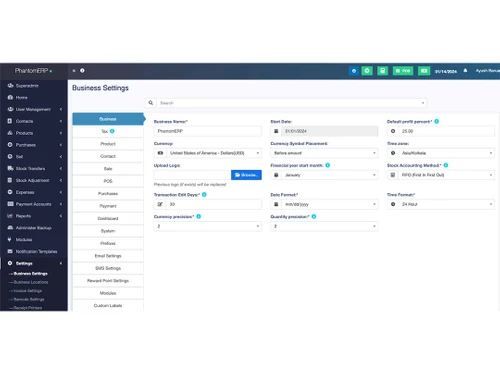Image resolution: width=500 pixels, height=375 pixels.
Task: Click the Business Name input field
Action: pyautogui.click(x=208, y=131)
